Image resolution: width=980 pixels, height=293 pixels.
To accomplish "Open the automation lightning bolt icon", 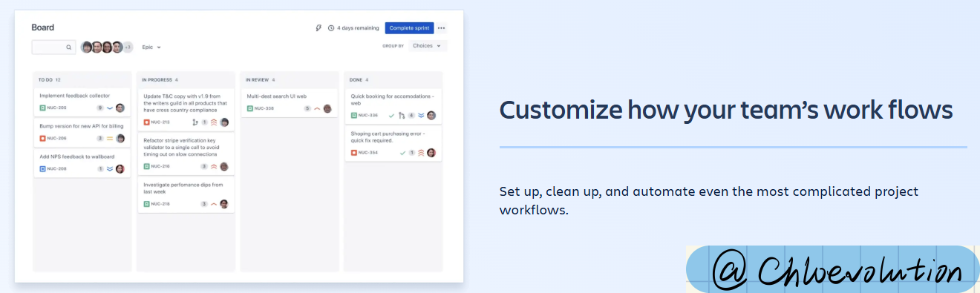I will [318, 28].
